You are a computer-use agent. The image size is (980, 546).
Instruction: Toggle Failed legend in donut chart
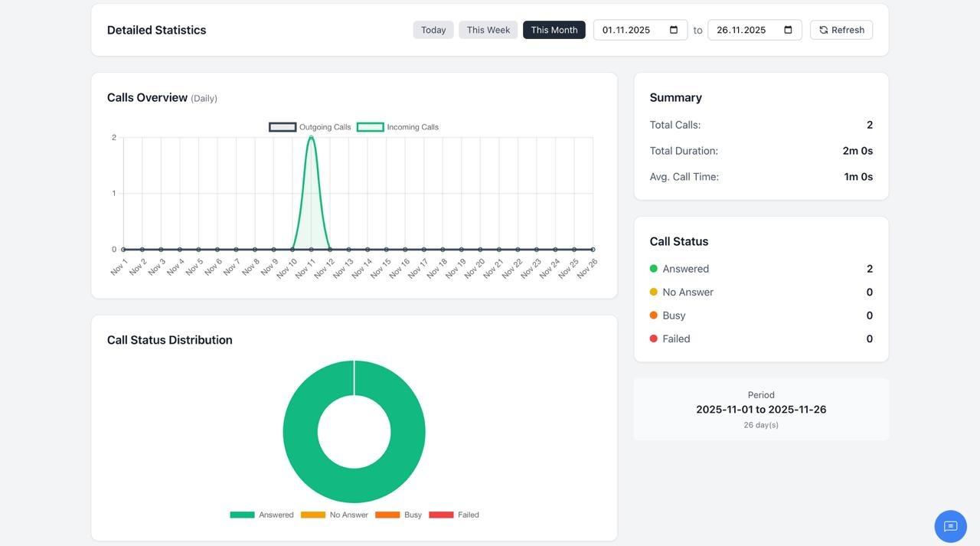coord(454,515)
